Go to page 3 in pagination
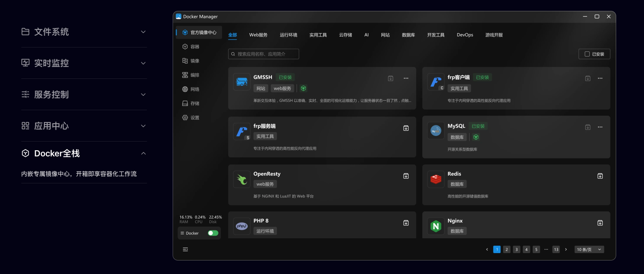The height and width of the screenshot is (274, 644). click(516, 250)
